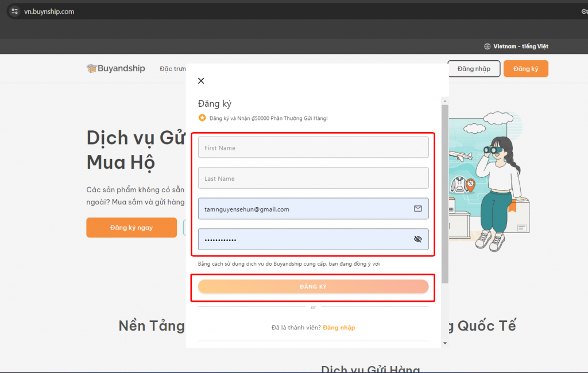Focus the Last Name field
Image resolution: width=588 pixels, height=373 pixels.
313,178
